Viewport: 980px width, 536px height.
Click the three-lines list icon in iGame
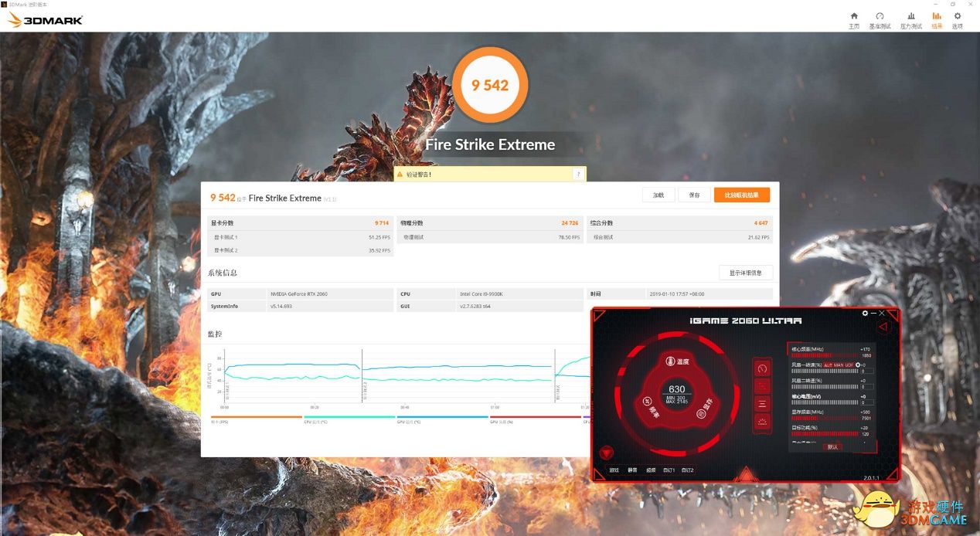coord(762,404)
